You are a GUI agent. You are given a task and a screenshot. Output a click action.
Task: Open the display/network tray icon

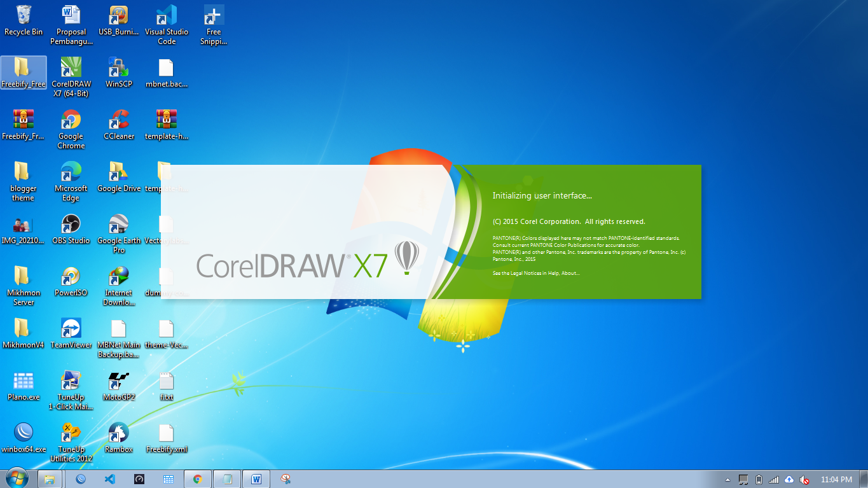click(743, 480)
